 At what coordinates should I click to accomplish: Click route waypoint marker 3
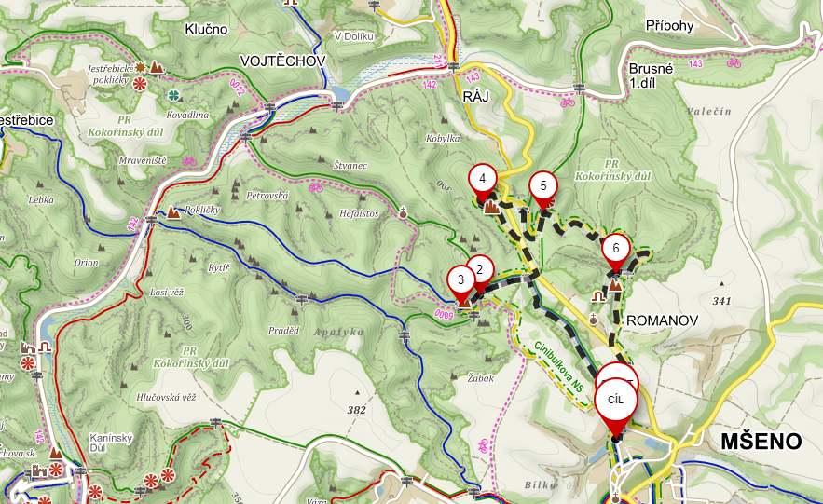point(460,280)
